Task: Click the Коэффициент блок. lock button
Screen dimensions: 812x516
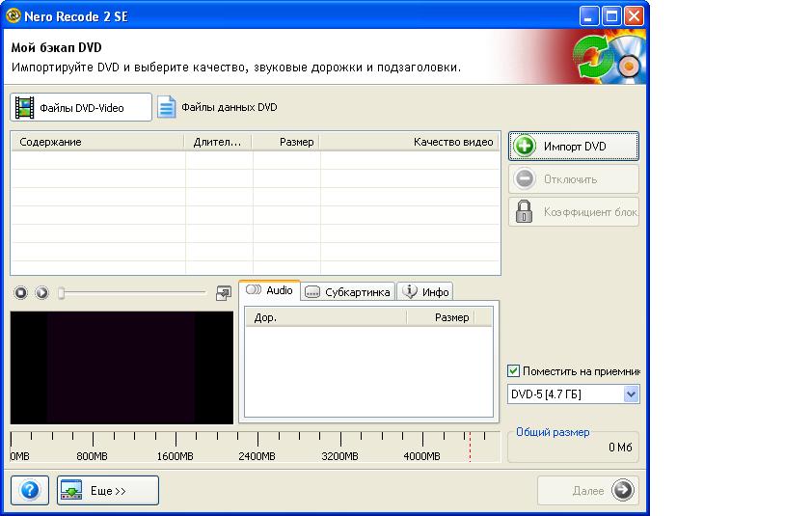Action: [x=573, y=211]
